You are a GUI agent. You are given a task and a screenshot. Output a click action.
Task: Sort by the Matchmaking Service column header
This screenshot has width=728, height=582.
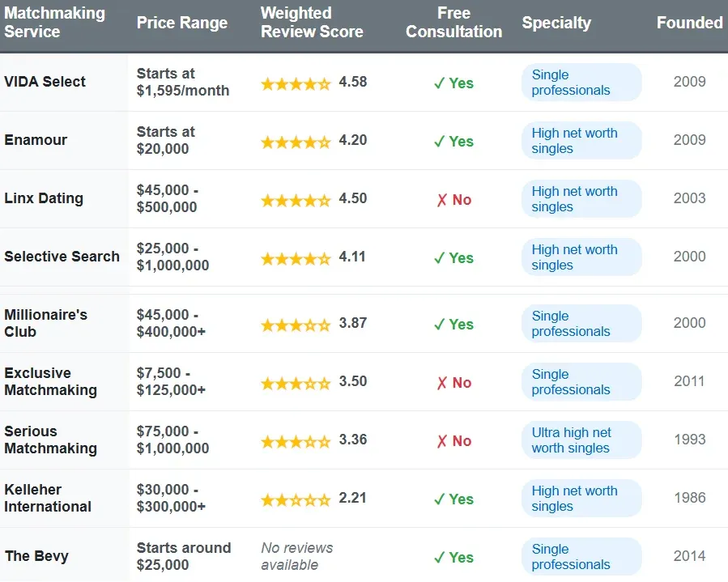coord(54,23)
